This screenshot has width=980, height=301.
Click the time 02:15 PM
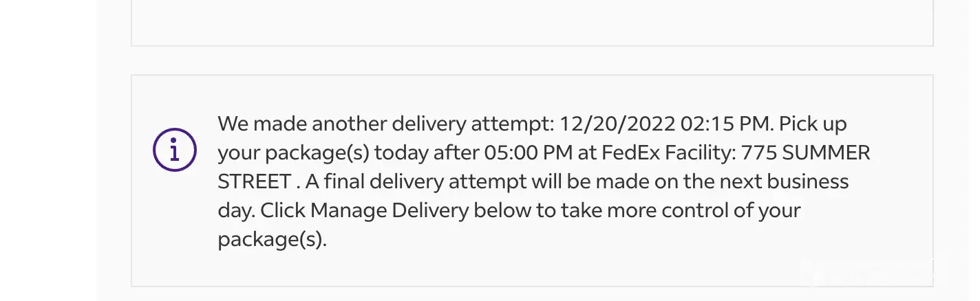pyautogui.click(x=727, y=124)
